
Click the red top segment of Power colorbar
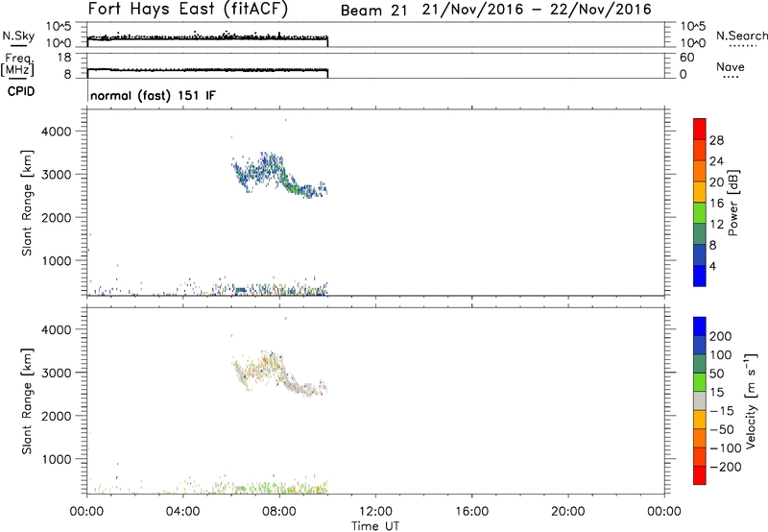pyautogui.click(x=700, y=129)
